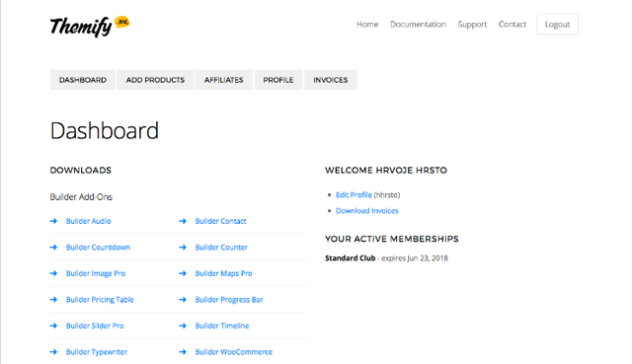Click arrow icon beside Builder Pricing Table
The height and width of the screenshot is (364, 632).
53,300
